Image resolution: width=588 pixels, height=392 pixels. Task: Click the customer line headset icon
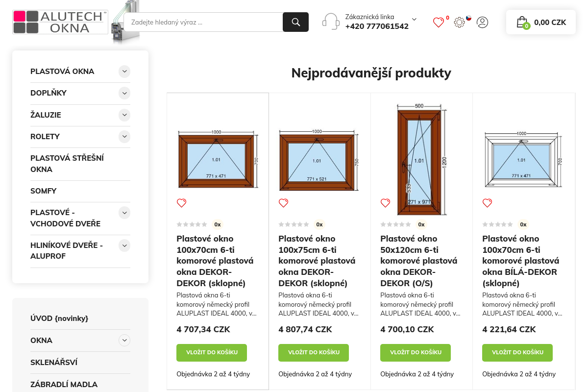pos(331,22)
